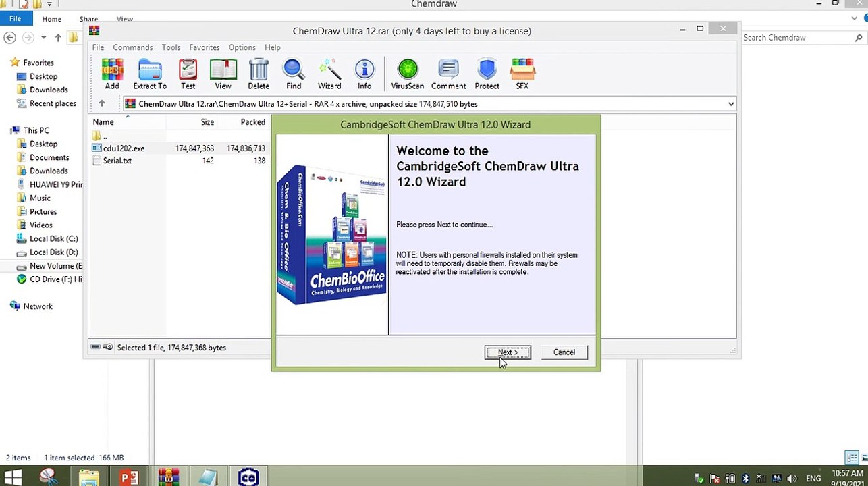
Task: Run the Test archive tool
Action: click(188, 74)
